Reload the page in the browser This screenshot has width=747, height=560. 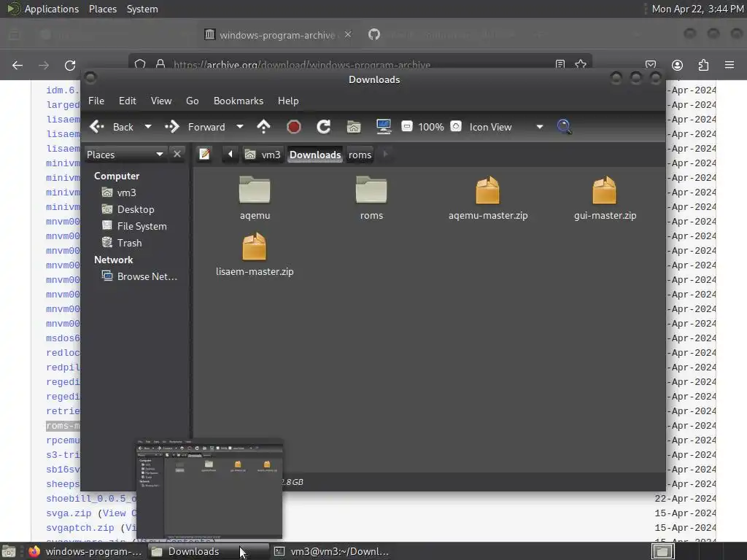click(x=70, y=65)
